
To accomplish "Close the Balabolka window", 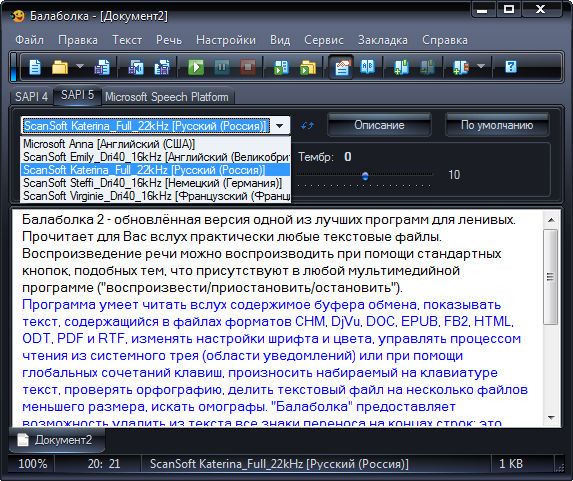I will 540,9.
